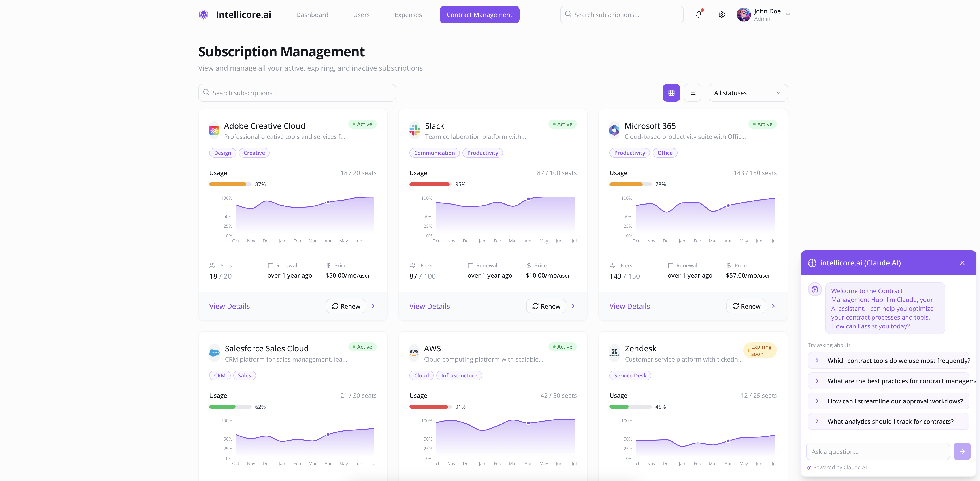Go to the Dashboard tab

(312, 14)
